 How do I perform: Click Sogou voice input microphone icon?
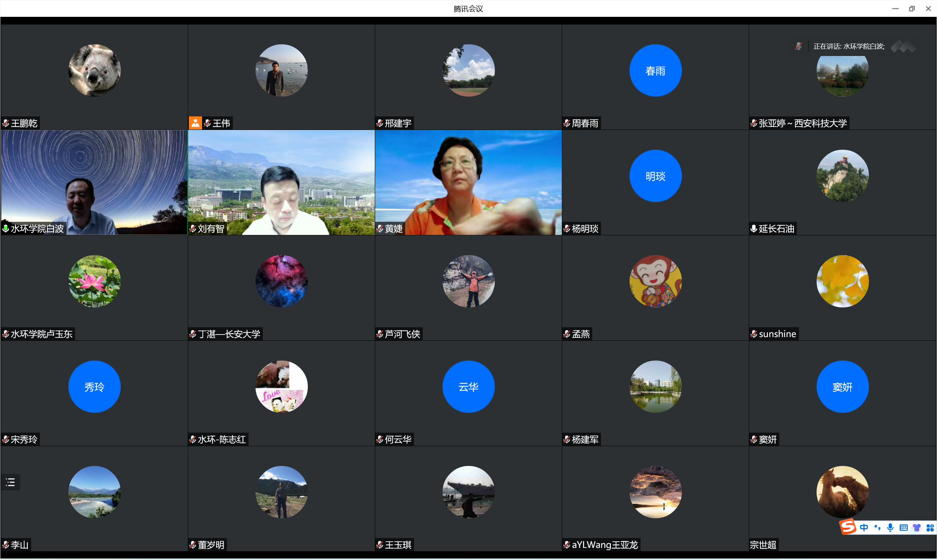pos(890,527)
